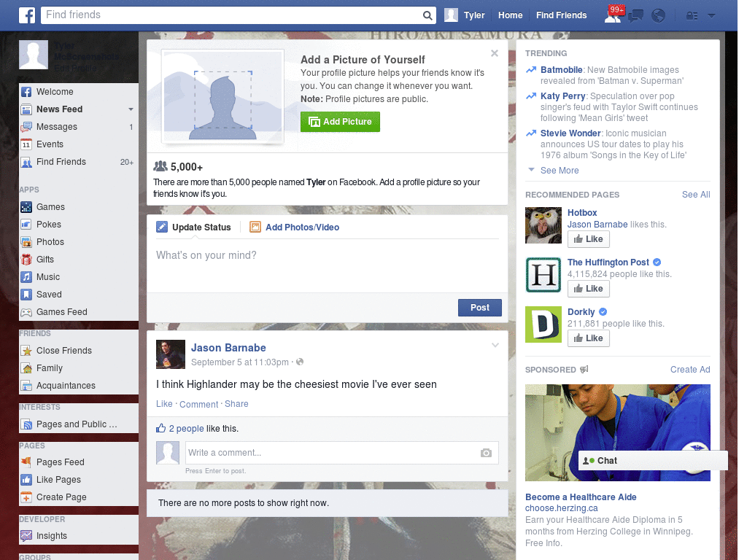Image resolution: width=747 pixels, height=560 pixels.
Task: Open the account menu arrow in top bar
Action: click(x=712, y=15)
